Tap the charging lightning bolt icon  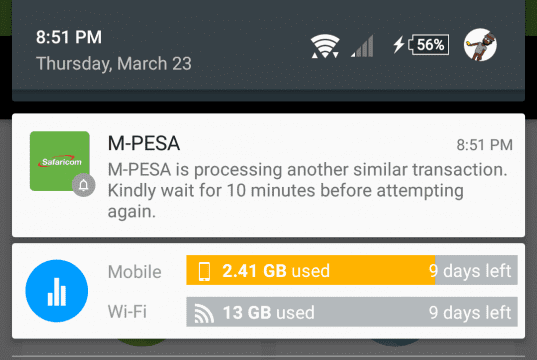[399, 45]
